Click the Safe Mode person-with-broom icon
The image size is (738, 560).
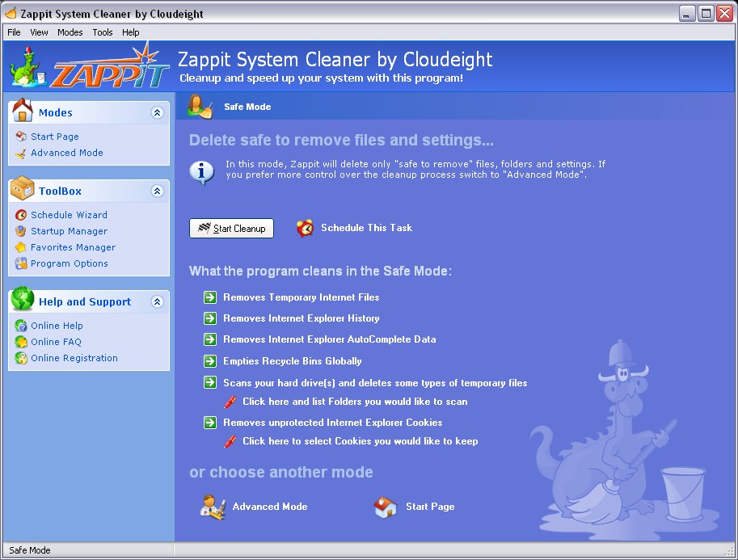click(200, 107)
